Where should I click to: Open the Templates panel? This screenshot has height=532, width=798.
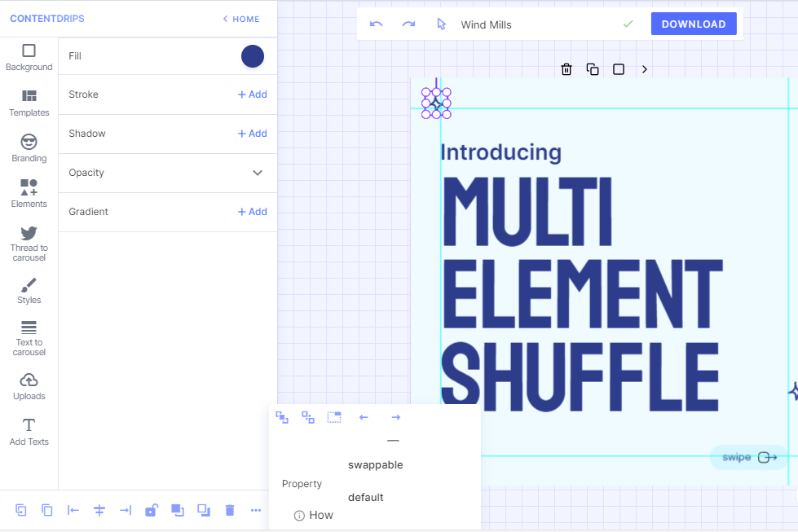(29, 103)
